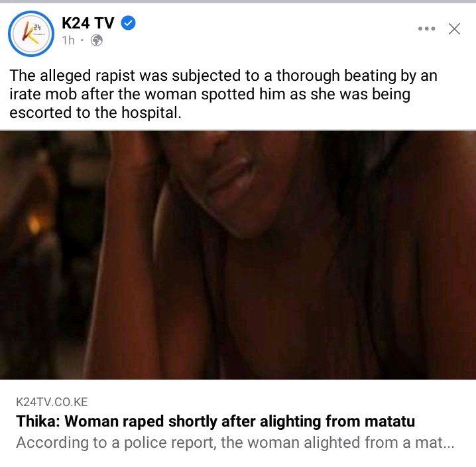Click the red K letter in the logo
The image size is (476, 467).
[x=27, y=32]
